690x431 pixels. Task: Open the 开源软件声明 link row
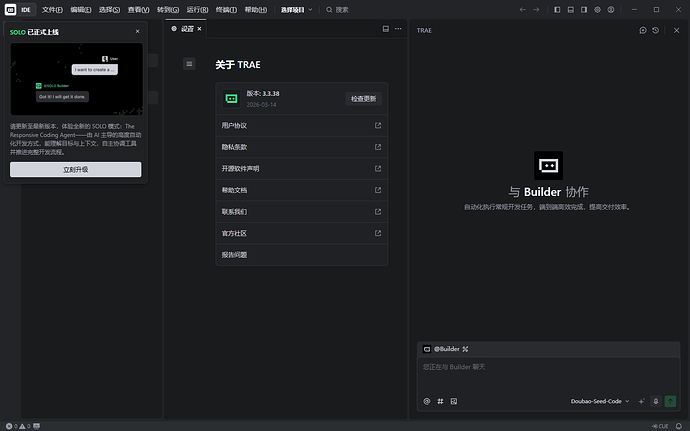(x=301, y=169)
